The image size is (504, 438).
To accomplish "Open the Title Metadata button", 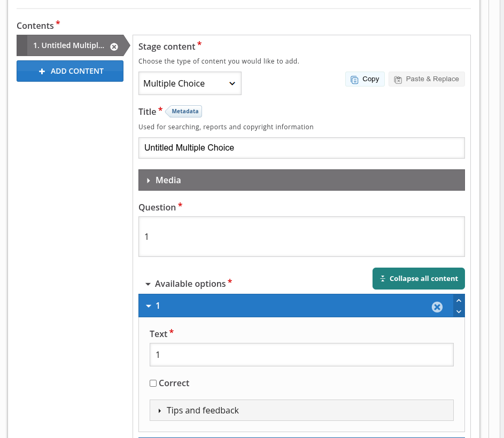I will [184, 111].
